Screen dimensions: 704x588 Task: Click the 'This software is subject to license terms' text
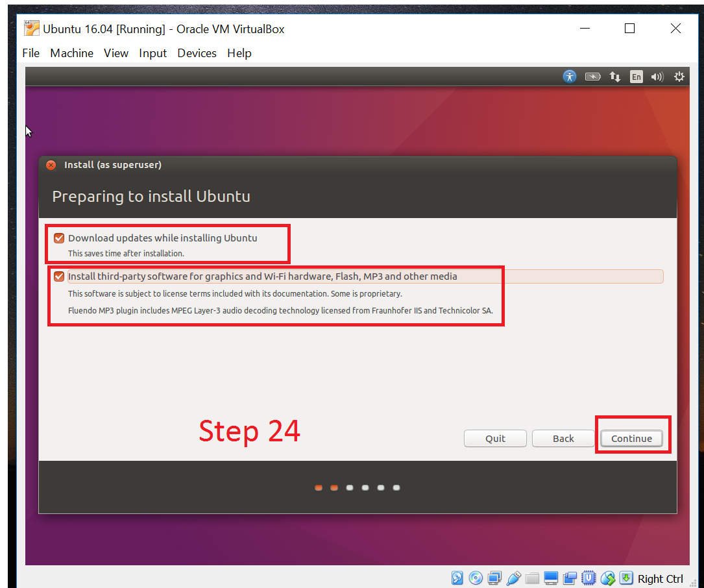[x=235, y=294]
